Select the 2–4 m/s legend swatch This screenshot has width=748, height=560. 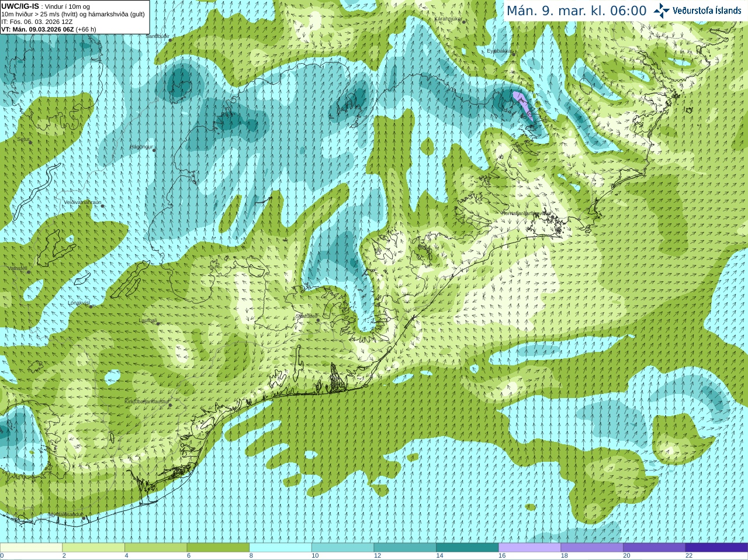click(93, 548)
